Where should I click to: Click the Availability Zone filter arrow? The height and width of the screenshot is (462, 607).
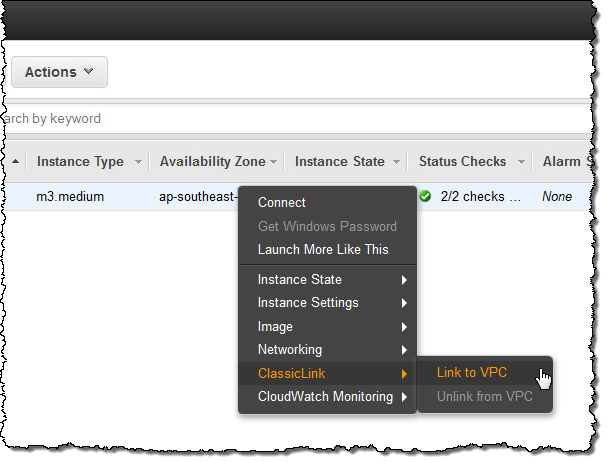[x=274, y=162]
